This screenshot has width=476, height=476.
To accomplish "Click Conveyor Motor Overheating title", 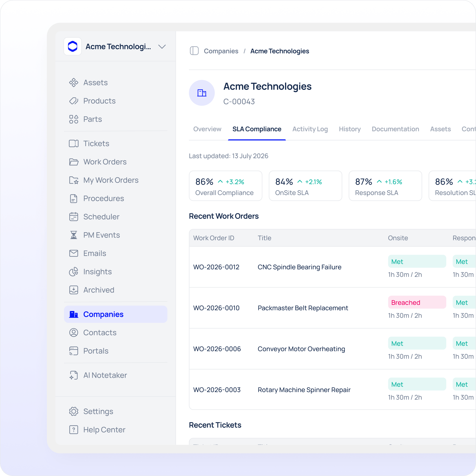I will coord(301,349).
